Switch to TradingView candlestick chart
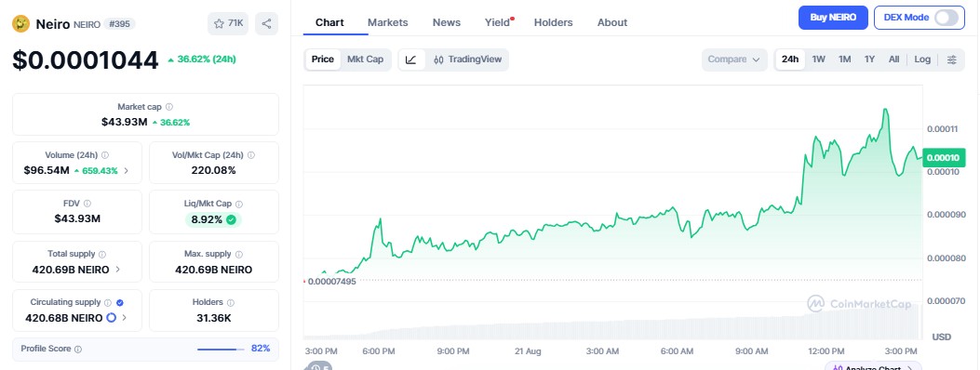This screenshot has height=370, width=980. coord(467,59)
